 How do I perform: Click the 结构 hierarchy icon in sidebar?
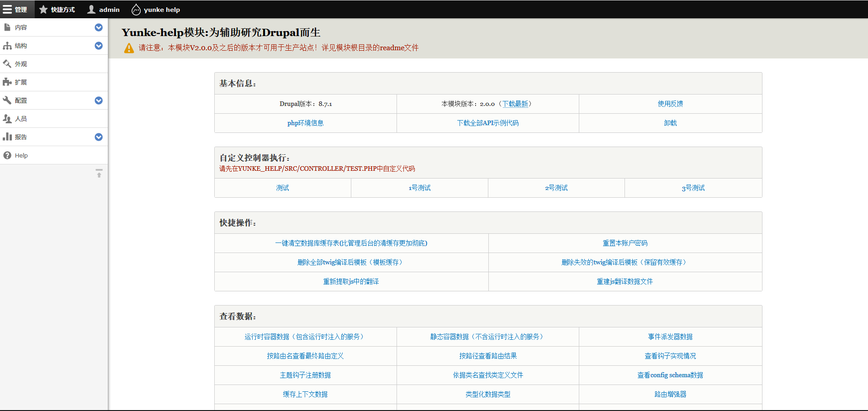tap(7, 46)
